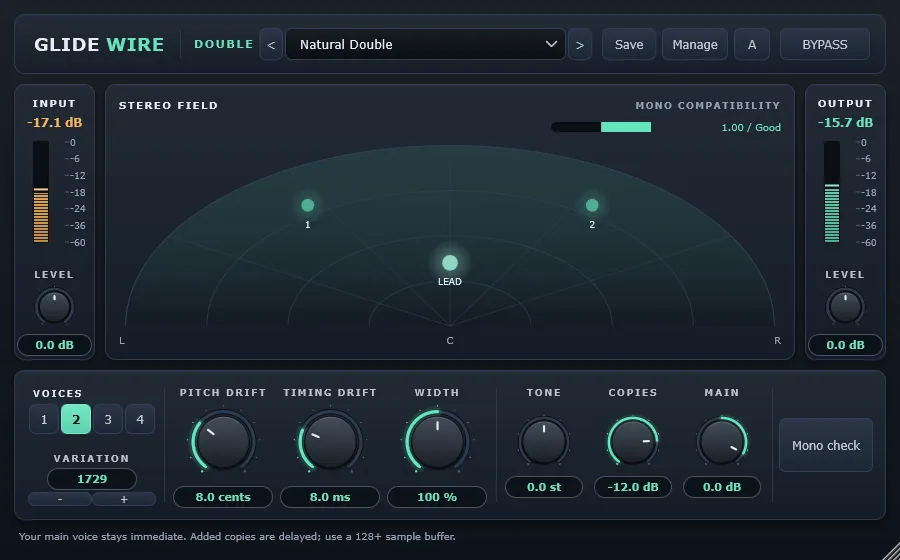Screen dimensions: 900x560
Task: Click the Main knob
Action: point(722,442)
